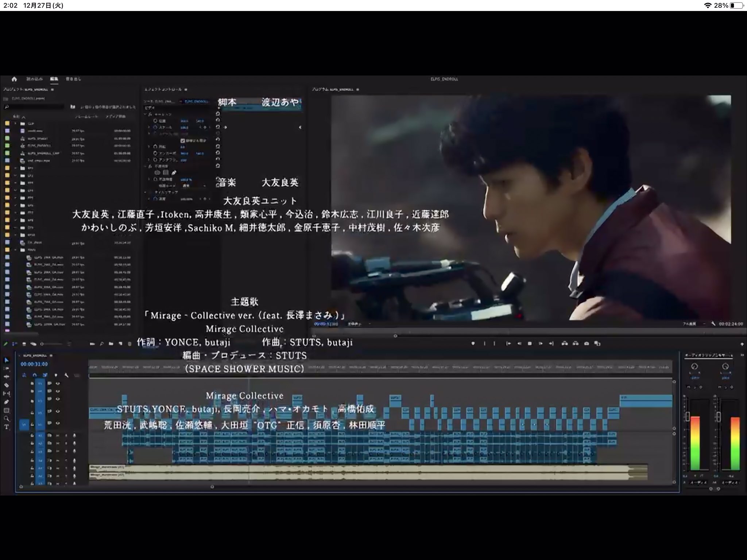
Task: Click the play/stop toggle button
Action: coord(530,343)
